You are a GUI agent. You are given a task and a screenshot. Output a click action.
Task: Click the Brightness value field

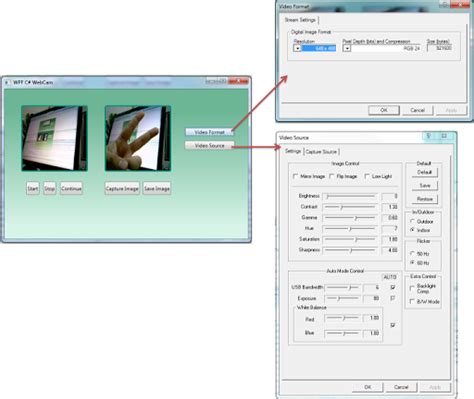pos(390,196)
